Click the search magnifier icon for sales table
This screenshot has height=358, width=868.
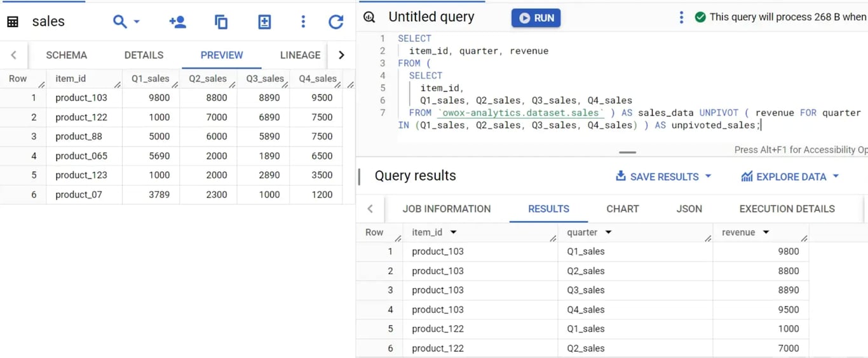click(119, 22)
